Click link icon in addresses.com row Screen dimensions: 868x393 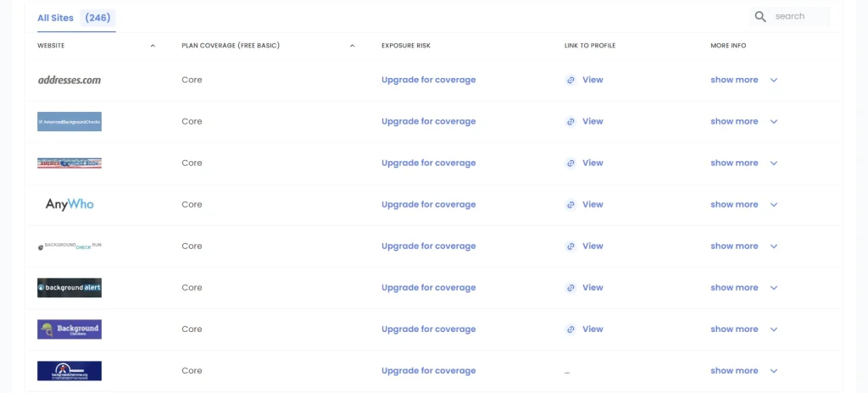(570, 80)
